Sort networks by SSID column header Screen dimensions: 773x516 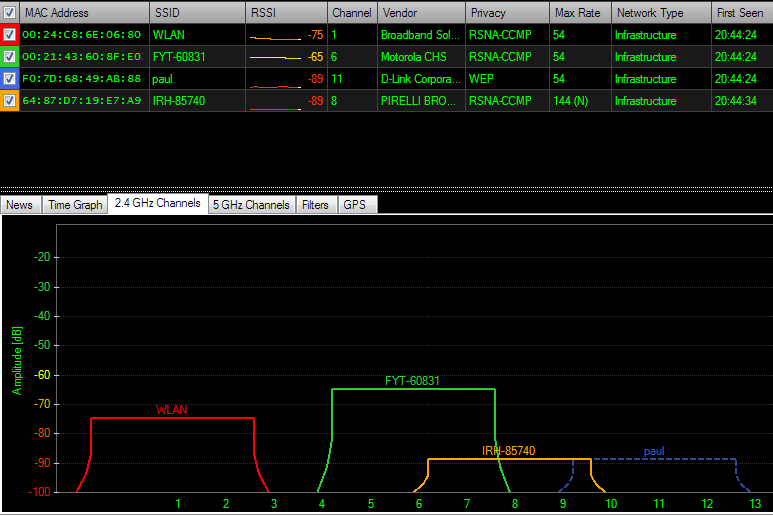(x=166, y=13)
